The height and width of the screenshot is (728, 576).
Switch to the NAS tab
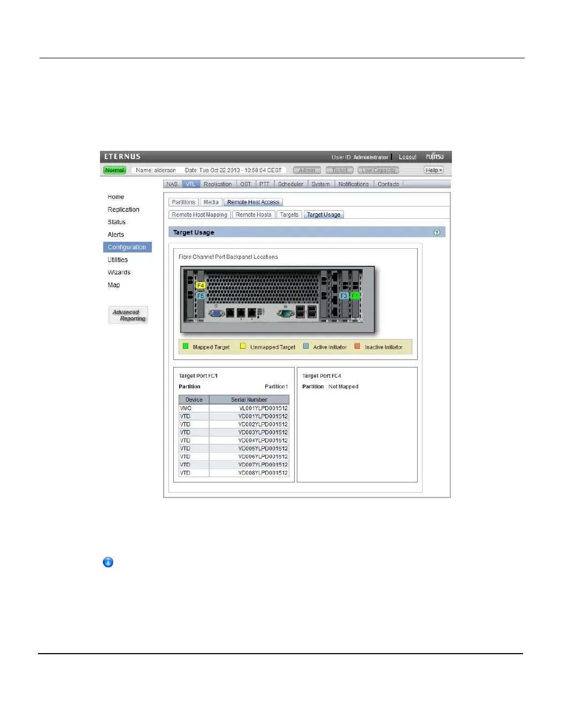point(172,184)
